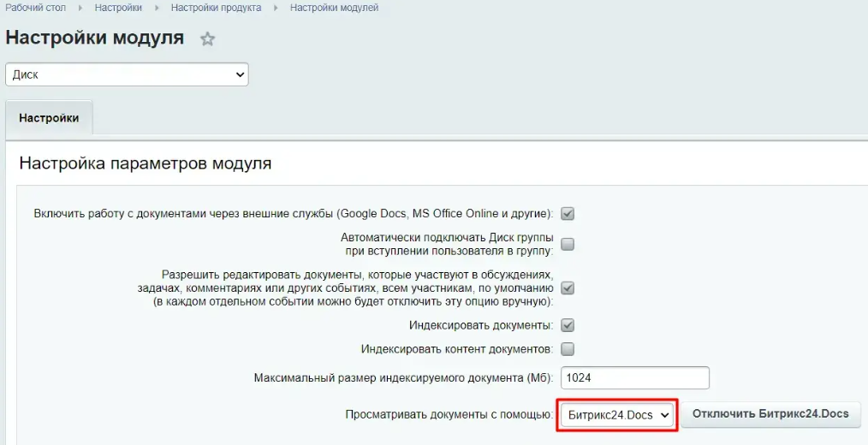Uncheck allow editing documents in discussions
The height and width of the screenshot is (445, 868).
pyautogui.click(x=568, y=288)
